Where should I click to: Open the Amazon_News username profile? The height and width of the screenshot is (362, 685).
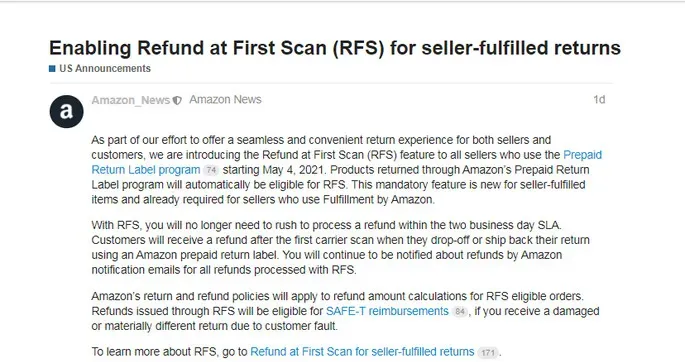pyautogui.click(x=131, y=100)
